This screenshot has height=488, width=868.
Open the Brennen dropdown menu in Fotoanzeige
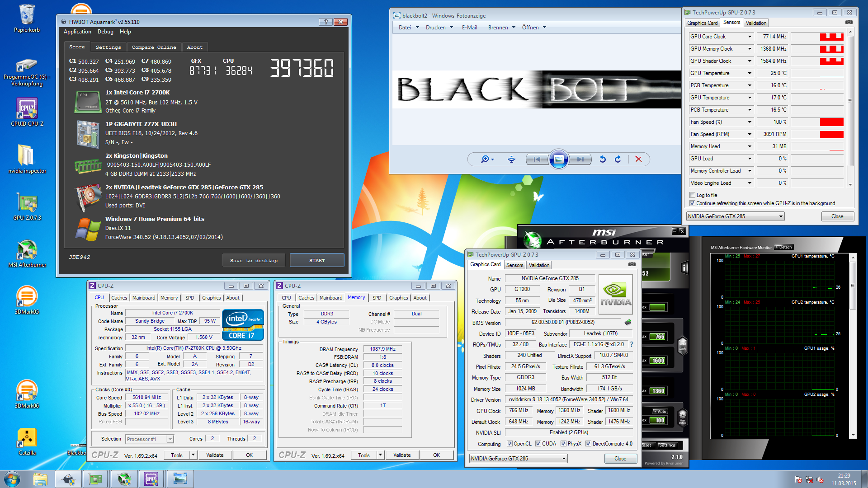501,28
